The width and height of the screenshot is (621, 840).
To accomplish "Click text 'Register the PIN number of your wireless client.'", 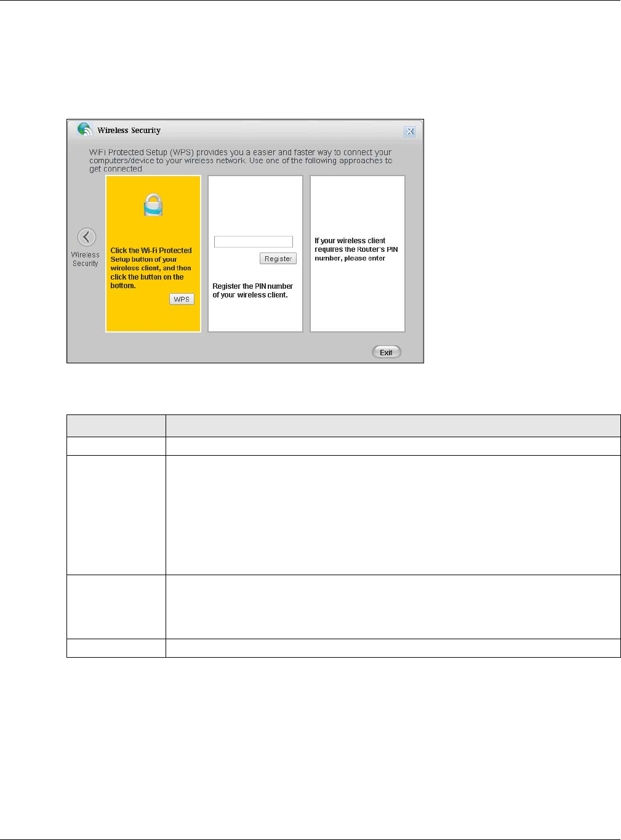I will [252, 291].
